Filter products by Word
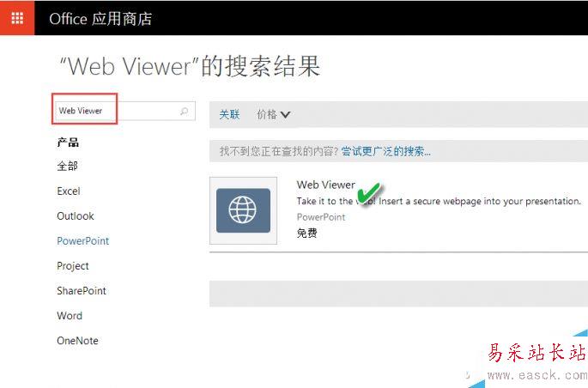 click(x=70, y=316)
